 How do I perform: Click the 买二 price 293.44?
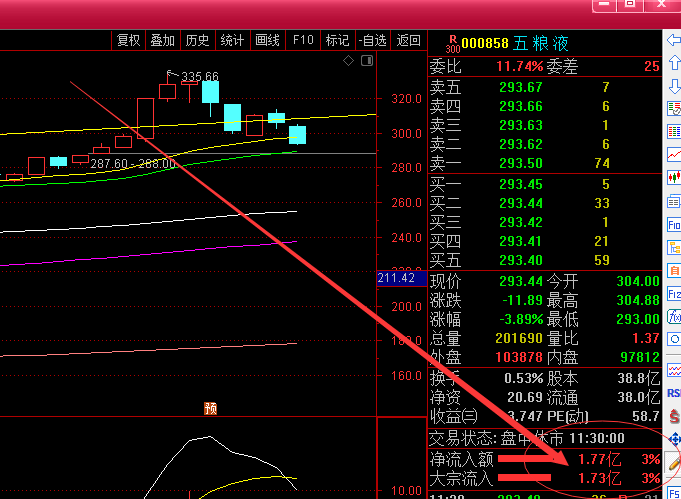coord(521,203)
